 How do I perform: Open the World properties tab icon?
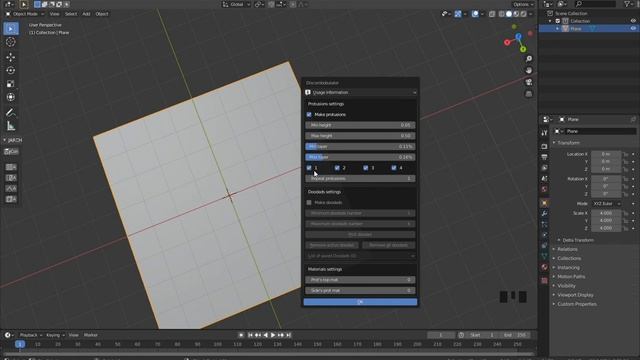click(544, 189)
